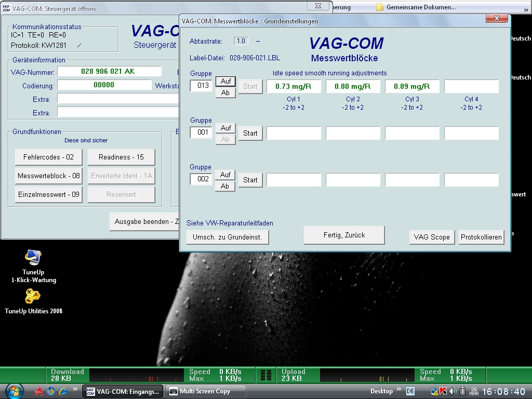The image size is (532, 399).
Task: Open the network status tray icon
Action: click(434, 392)
